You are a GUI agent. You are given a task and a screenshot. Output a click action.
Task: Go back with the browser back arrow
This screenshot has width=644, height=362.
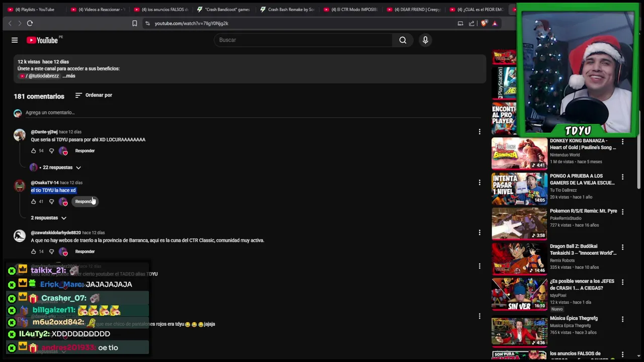(10, 23)
